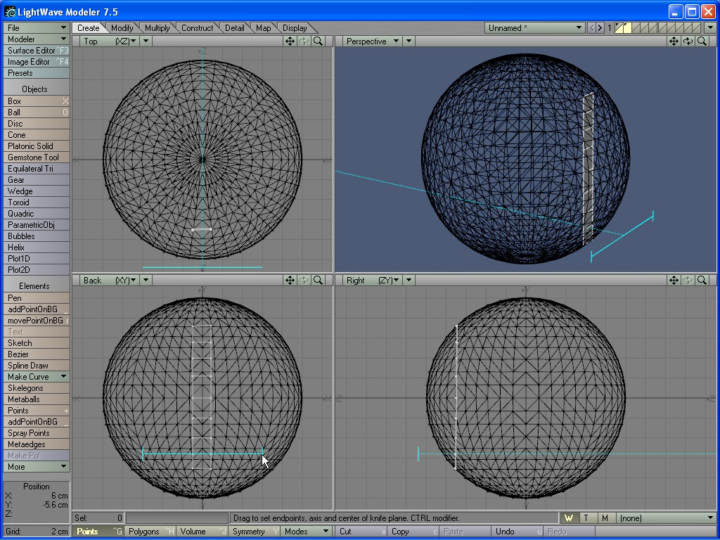Select the W weight map button
Viewport: 720px width, 540px height.
tap(569, 518)
